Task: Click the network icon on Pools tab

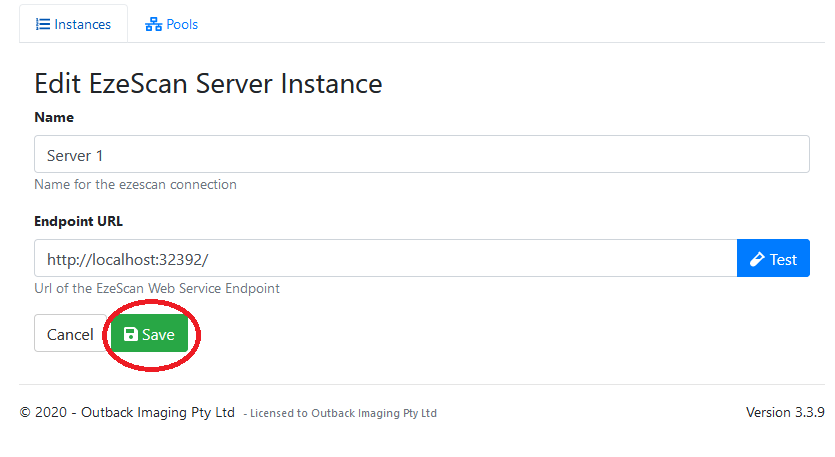Action: click(153, 24)
